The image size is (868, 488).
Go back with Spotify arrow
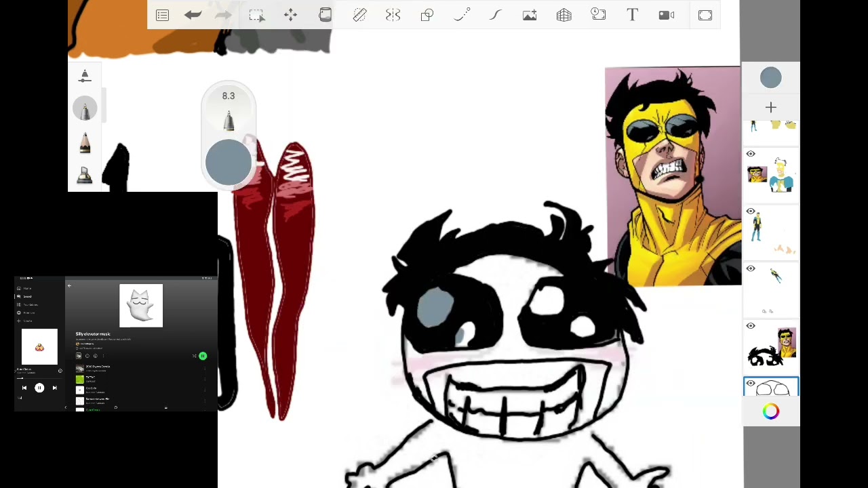coord(69,285)
